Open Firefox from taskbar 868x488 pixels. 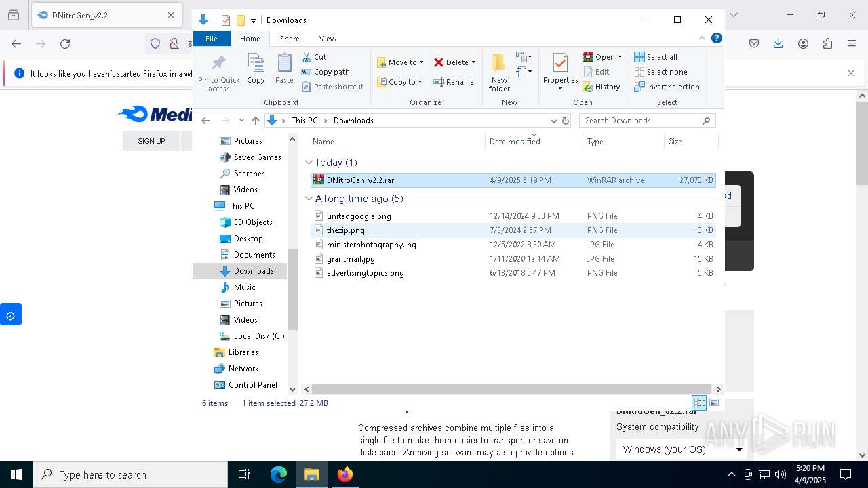[x=345, y=474]
